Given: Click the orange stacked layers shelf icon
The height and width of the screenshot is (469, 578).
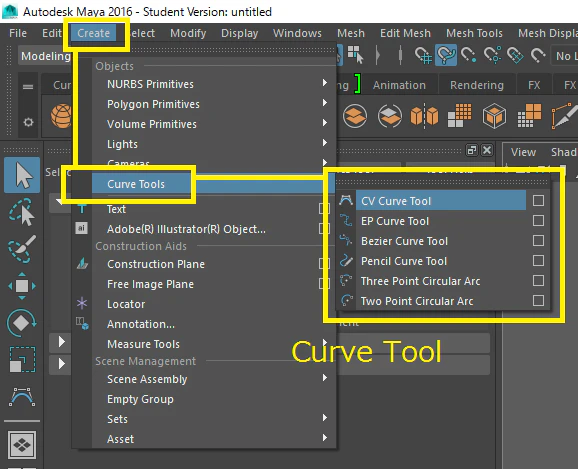Looking at the screenshot, I should coord(355,116).
